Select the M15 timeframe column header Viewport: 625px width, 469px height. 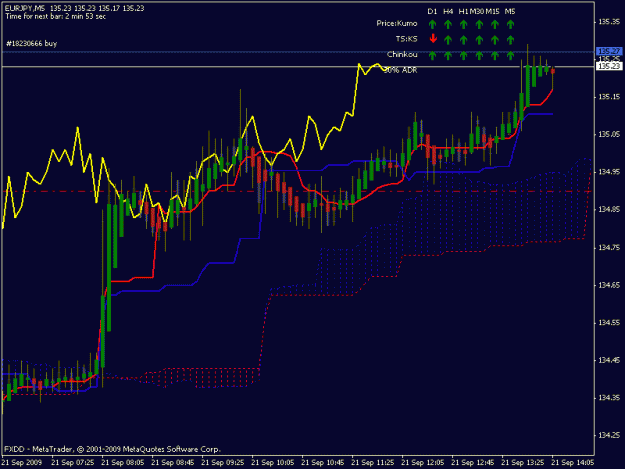tap(493, 12)
